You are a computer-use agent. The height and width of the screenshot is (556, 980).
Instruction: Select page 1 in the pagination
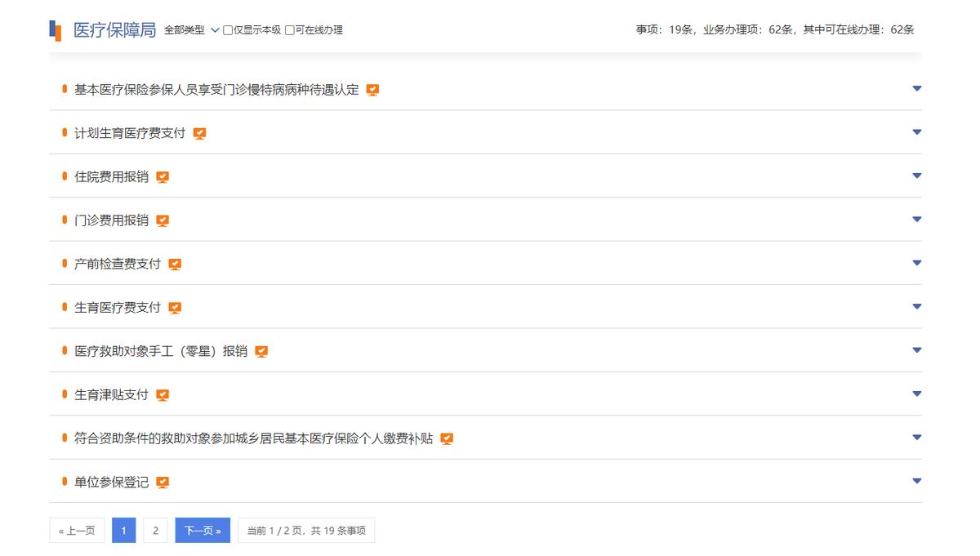point(122,529)
